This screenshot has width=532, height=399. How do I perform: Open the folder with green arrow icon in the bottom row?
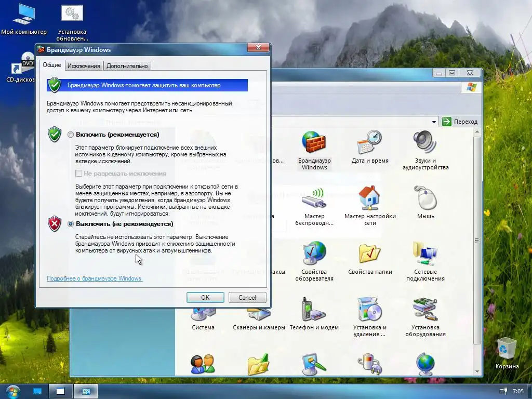pyautogui.click(x=259, y=364)
